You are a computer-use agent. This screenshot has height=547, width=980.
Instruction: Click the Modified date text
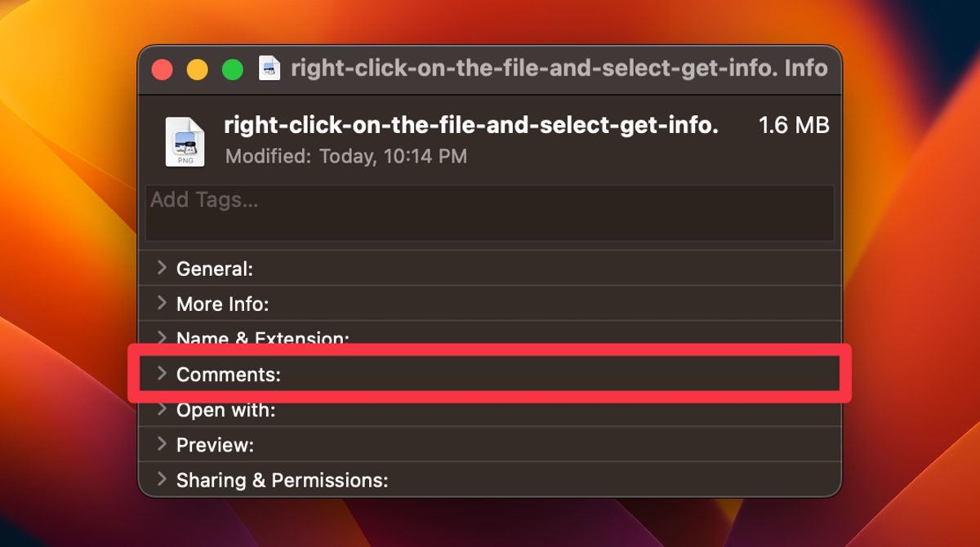click(x=345, y=156)
